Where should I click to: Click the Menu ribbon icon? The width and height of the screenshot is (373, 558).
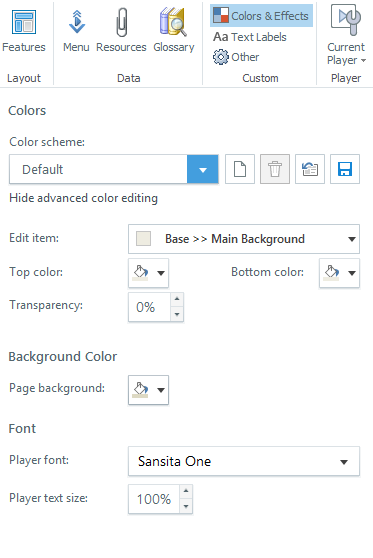[x=76, y=22]
